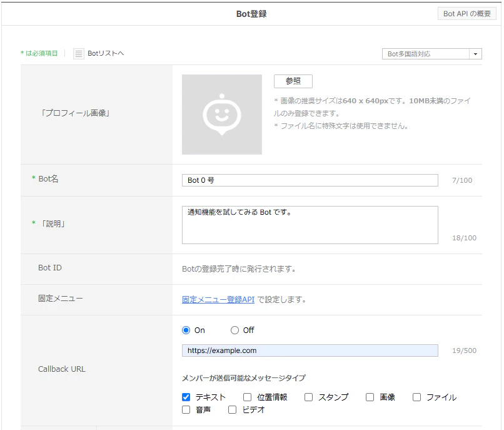This screenshot has height=430, width=504.
Task: Click the Bot ID label
Action: [50, 268]
